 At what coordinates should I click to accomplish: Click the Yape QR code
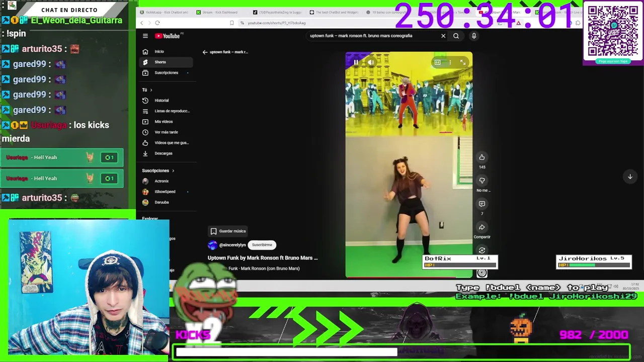pyautogui.click(x=612, y=31)
